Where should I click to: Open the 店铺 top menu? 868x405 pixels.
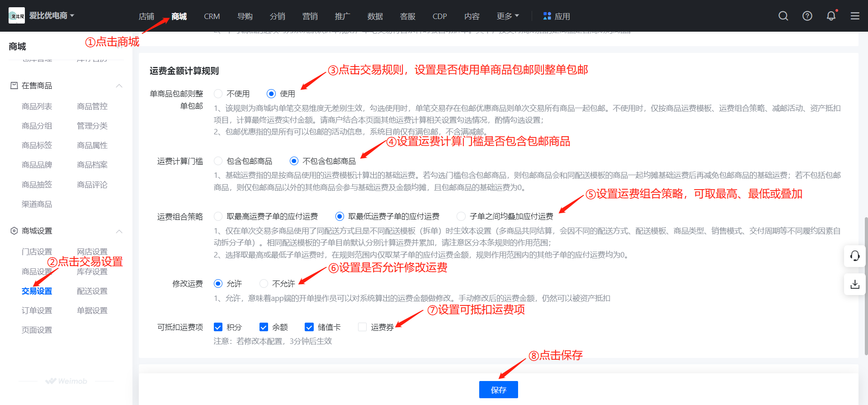coord(146,16)
